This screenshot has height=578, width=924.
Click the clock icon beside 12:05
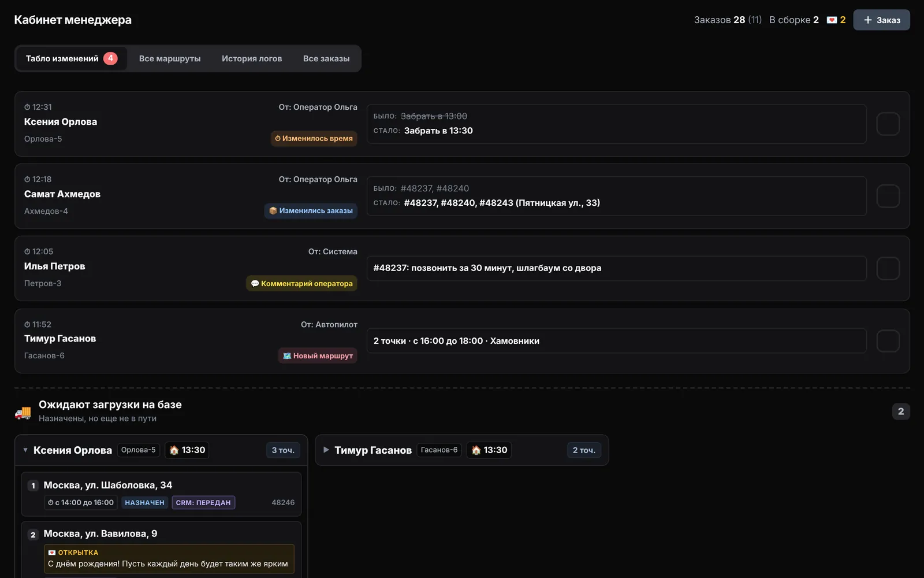pyautogui.click(x=27, y=251)
